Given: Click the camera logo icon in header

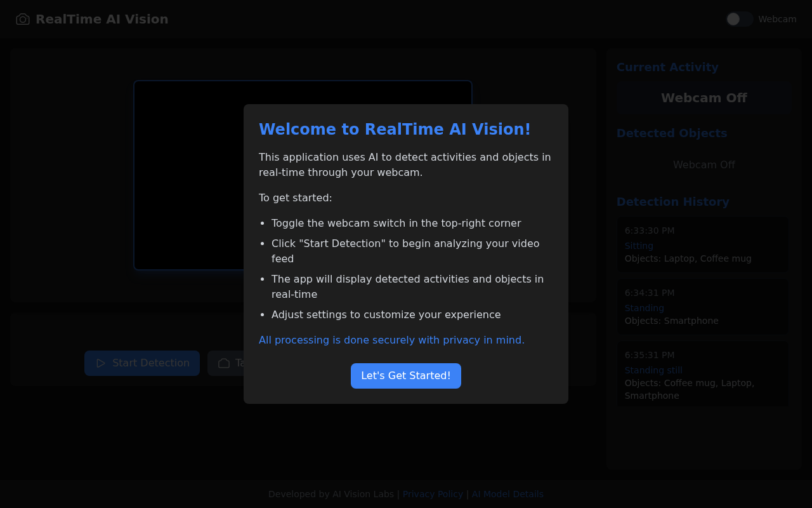Looking at the screenshot, I should point(23,19).
